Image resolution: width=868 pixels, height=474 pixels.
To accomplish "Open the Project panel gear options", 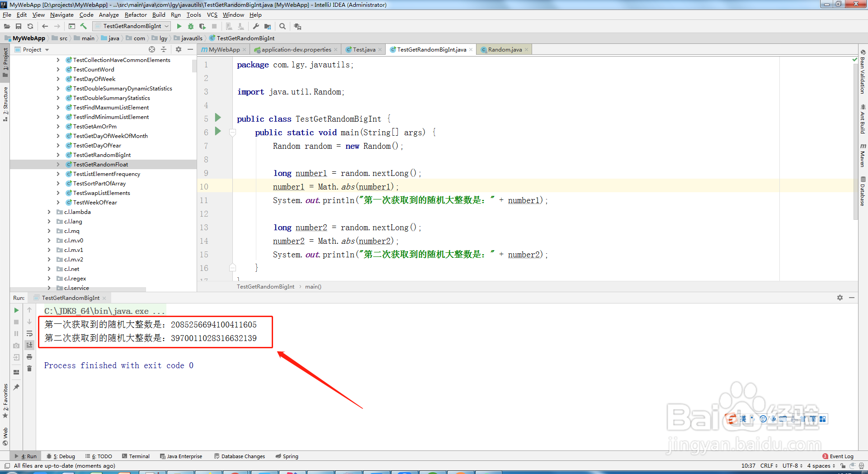I will (179, 49).
